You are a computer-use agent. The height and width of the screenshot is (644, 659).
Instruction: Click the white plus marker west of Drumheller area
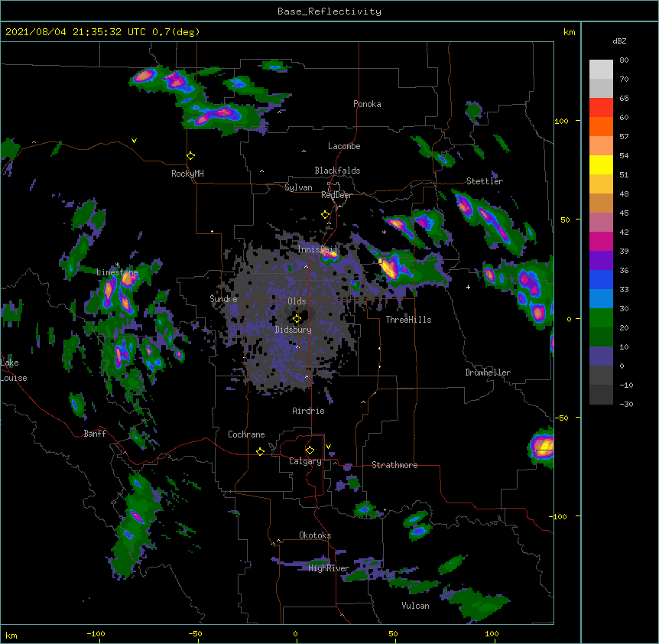468,287
